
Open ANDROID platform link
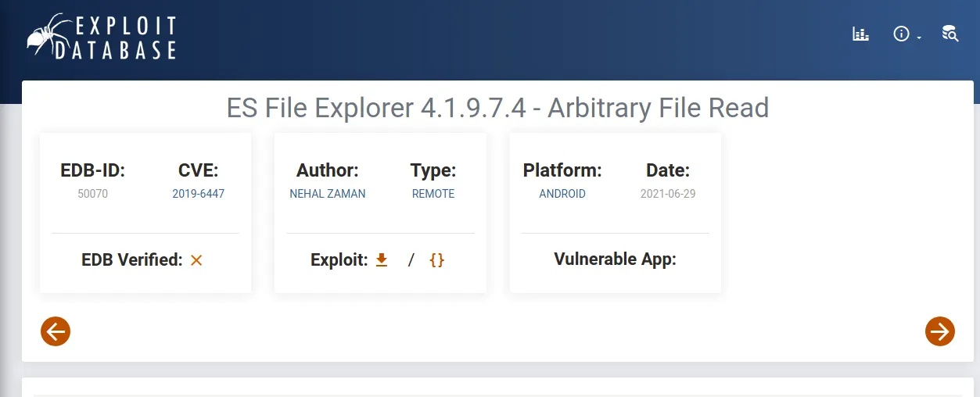tap(562, 193)
